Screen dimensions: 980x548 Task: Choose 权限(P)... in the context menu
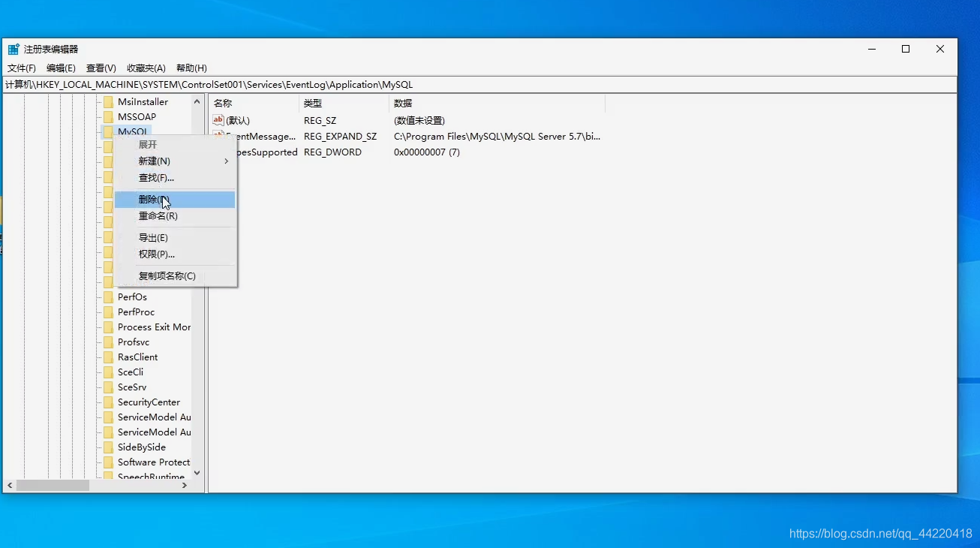tap(175, 254)
